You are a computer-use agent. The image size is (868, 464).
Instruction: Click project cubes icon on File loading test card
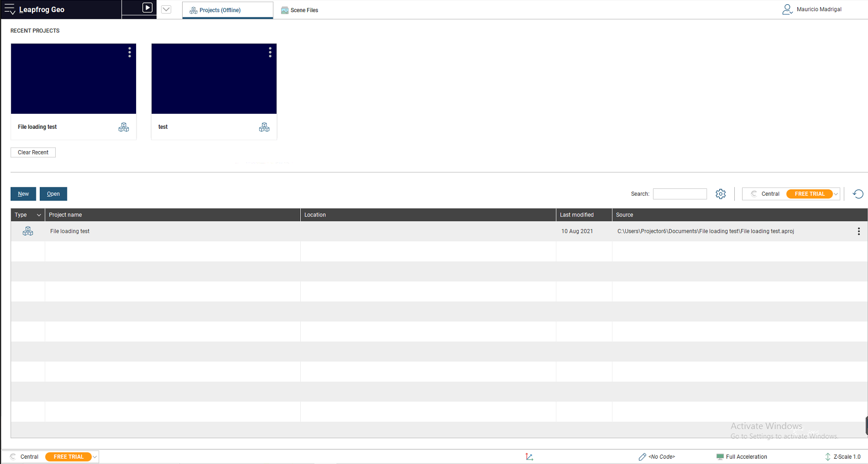[x=124, y=127]
